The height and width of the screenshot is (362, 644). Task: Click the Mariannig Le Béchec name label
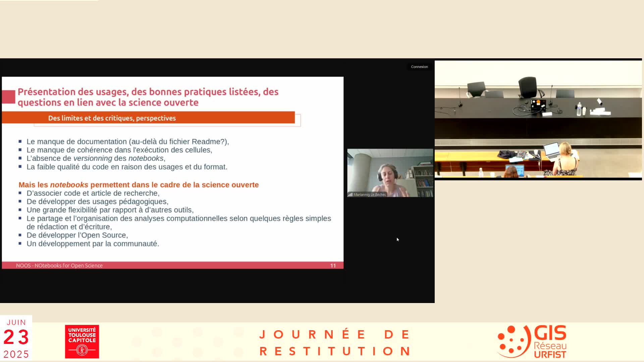tap(370, 194)
